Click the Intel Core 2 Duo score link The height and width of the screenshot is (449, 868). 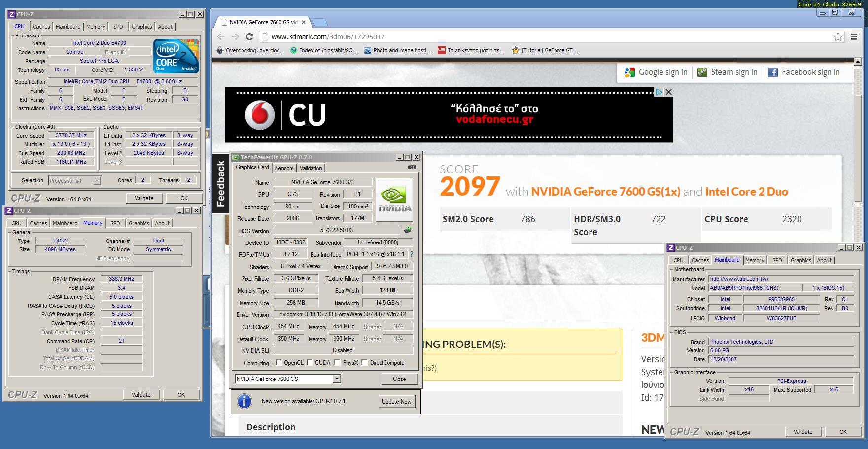point(747,192)
